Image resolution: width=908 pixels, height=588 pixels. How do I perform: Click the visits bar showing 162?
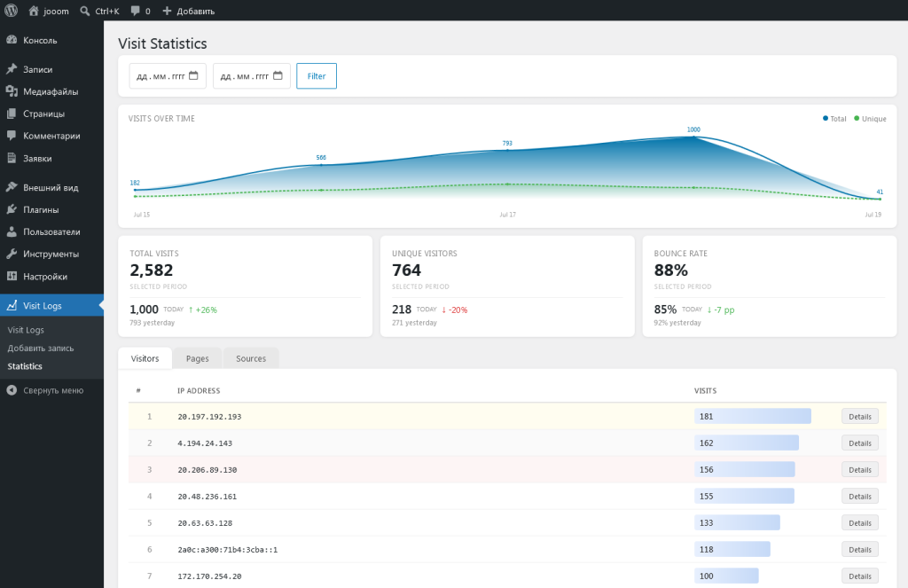747,443
